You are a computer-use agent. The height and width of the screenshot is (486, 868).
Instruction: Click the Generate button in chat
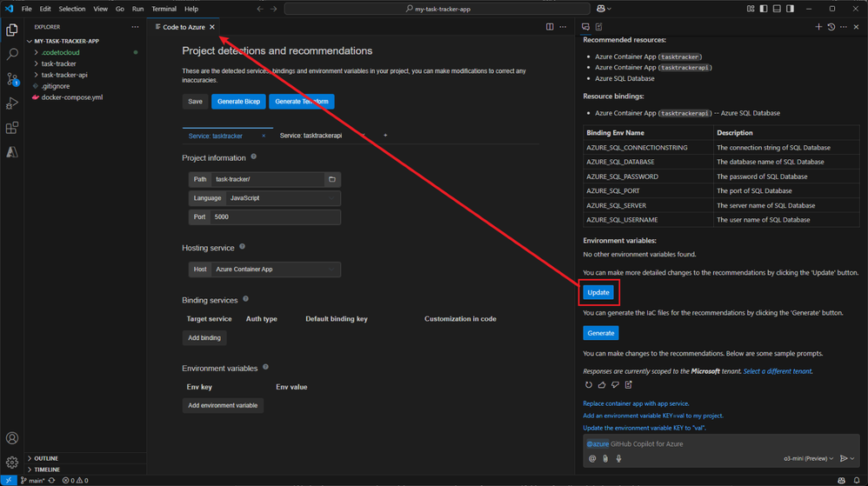click(x=601, y=333)
